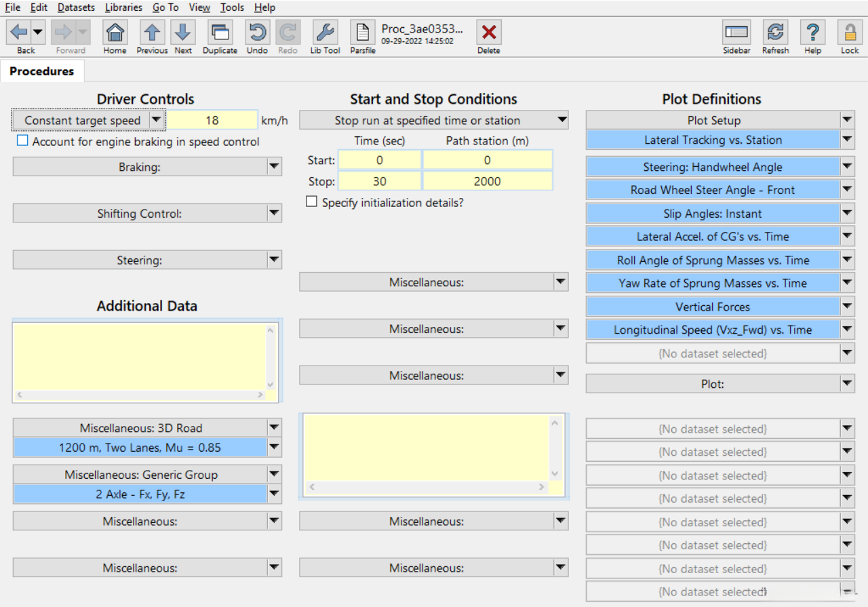The width and height of the screenshot is (868, 607).
Task: Click the Lock padlock icon
Action: (850, 33)
